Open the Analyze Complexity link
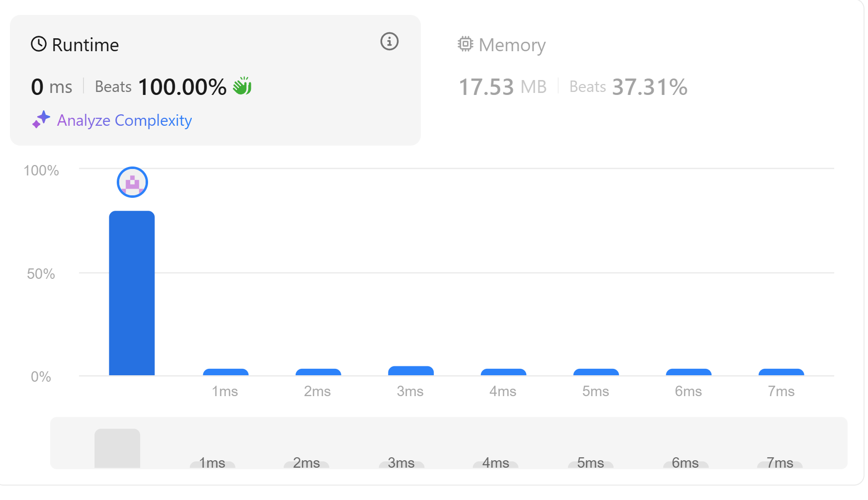Screen dimensions: 868x500 (x=124, y=120)
